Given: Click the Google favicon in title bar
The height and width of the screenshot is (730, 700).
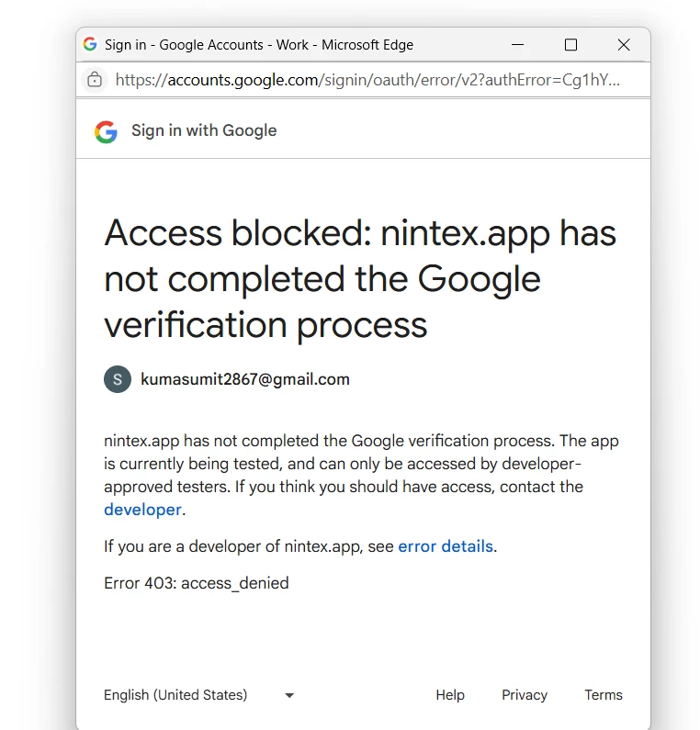Looking at the screenshot, I should tap(90, 44).
